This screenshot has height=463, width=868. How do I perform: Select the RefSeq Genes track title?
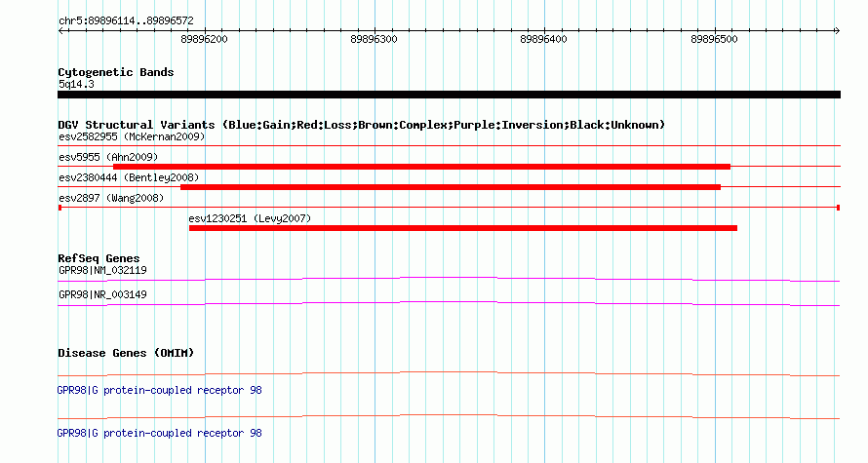point(99,258)
